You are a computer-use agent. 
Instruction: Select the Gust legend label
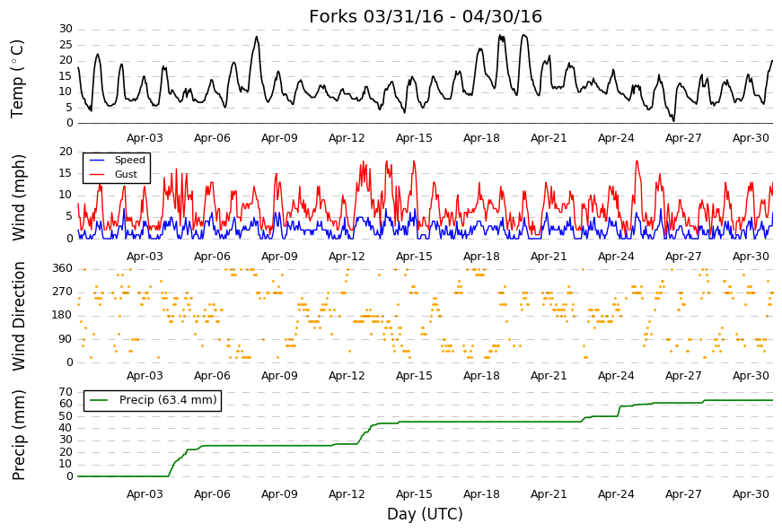coord(126,175)
